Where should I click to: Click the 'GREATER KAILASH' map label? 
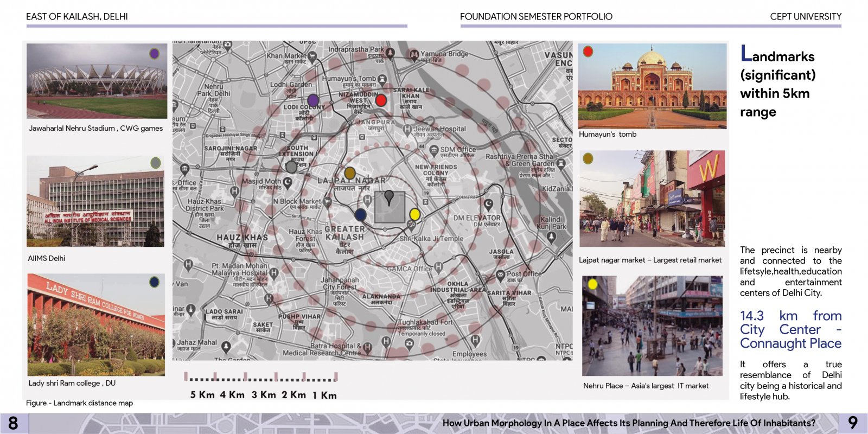click(x=344, y=233)
